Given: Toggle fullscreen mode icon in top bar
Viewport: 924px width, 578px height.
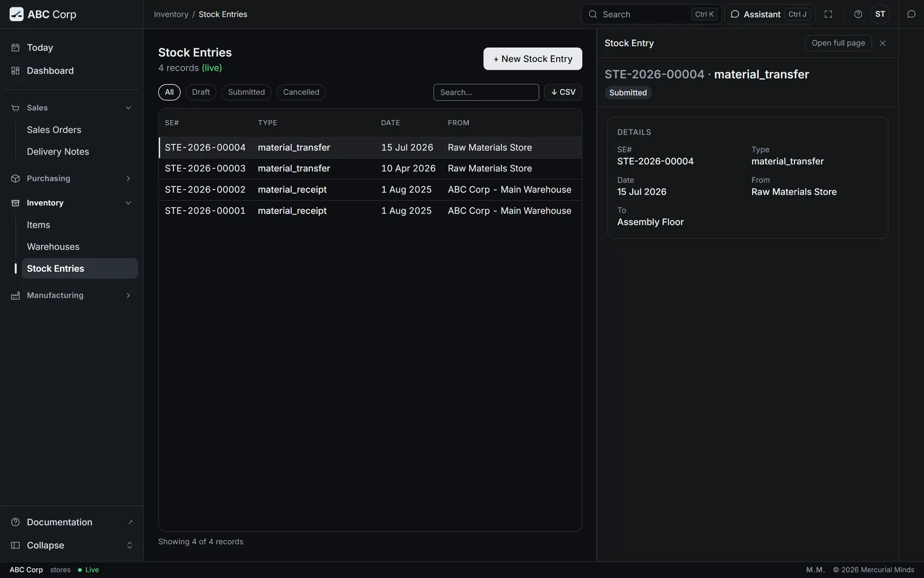Looking at the screenshot, I should tap(828, 14).
